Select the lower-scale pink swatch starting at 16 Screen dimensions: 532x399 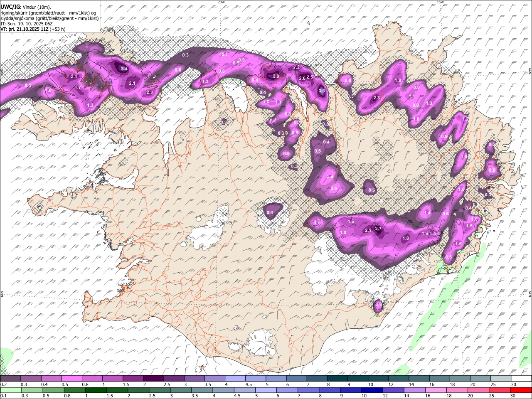[x=435, y=390]
